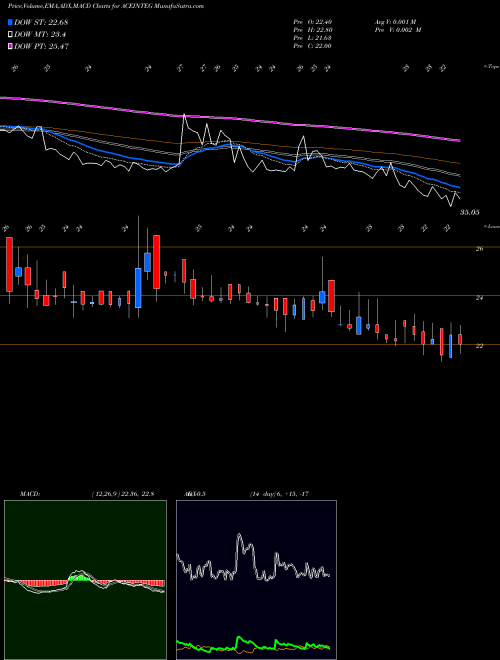Click the 26 price axis label
The height and width of the screenshot is (660, 500).
pyautogui.click(x=479, y=249)
